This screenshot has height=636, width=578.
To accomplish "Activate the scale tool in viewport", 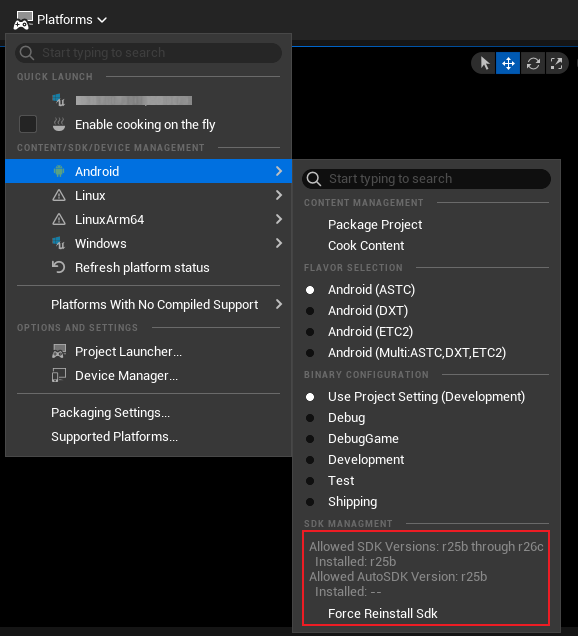I will coord(557,63).
